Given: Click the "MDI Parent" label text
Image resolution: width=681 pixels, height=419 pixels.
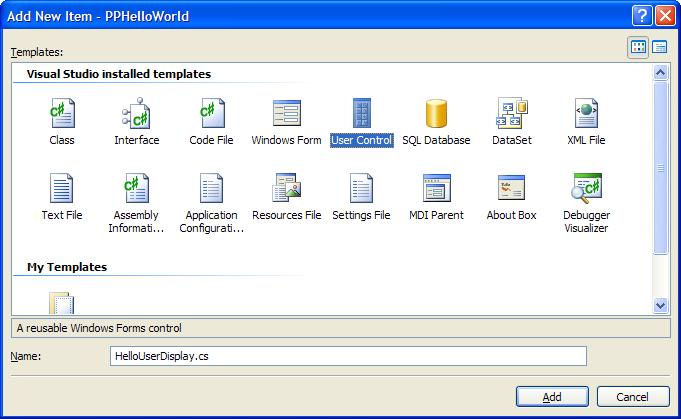Looking at the screenshot, I should pos(436,215).
